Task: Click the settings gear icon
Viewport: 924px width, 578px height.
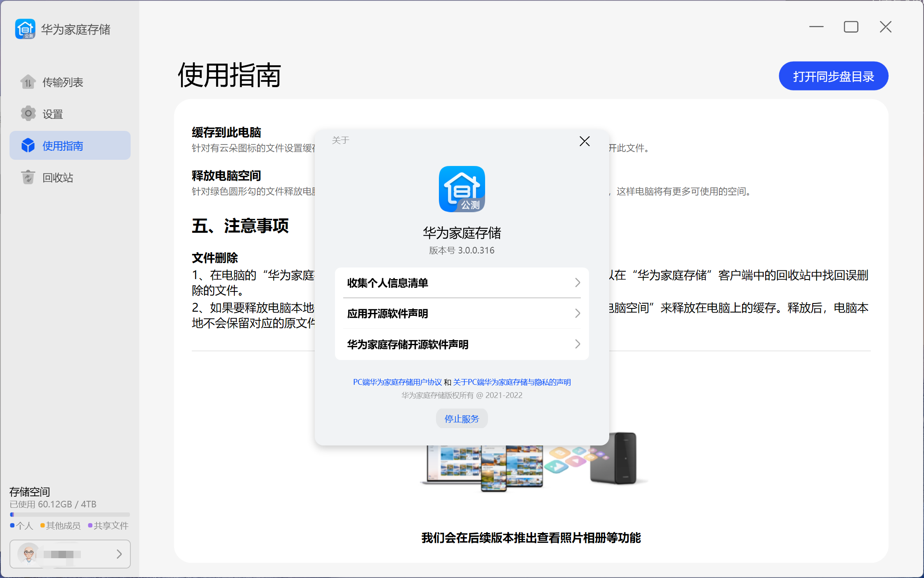Action: pyautogui.click(x=28, y=114)
